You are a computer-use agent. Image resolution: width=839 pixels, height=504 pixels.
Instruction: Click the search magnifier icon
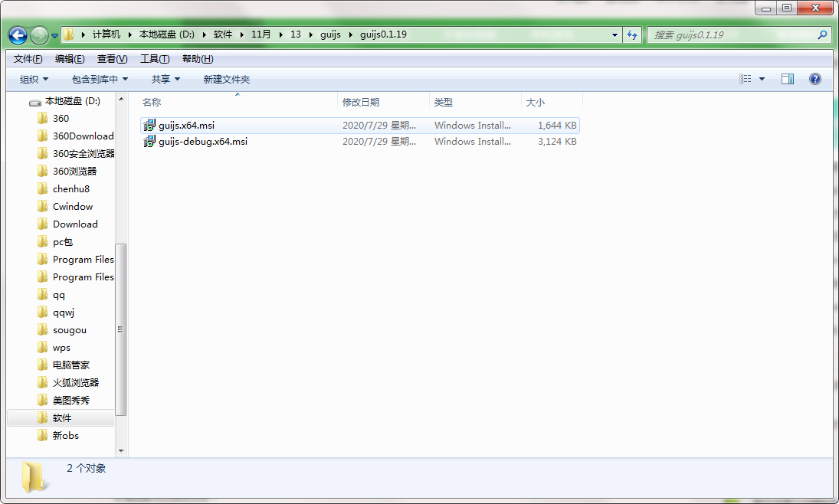pyautogui.click(x=822, y=34)
